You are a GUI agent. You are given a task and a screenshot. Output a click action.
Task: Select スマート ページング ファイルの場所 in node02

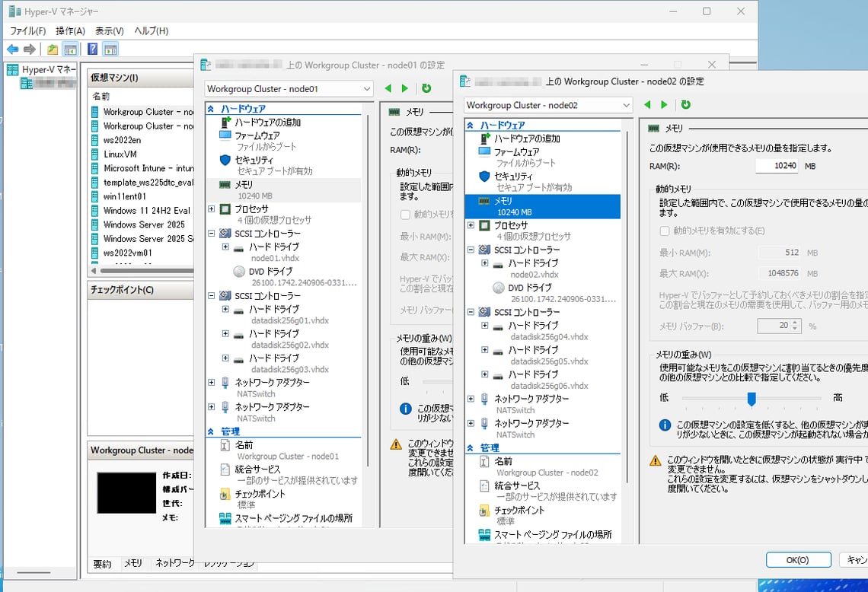pyautogui.click(x=553, y=534)
